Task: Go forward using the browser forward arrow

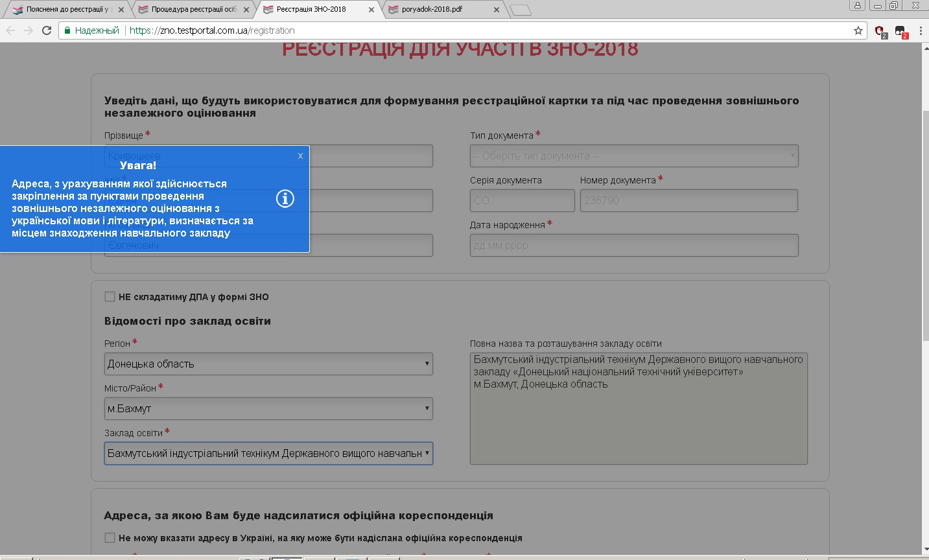Action: coord(28,30)
